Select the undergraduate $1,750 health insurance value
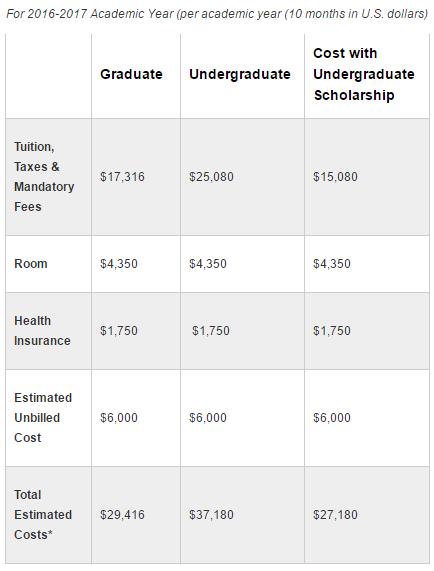Image resolution: width=434 pixels, height=571 pixels. (x=211, y=331)
